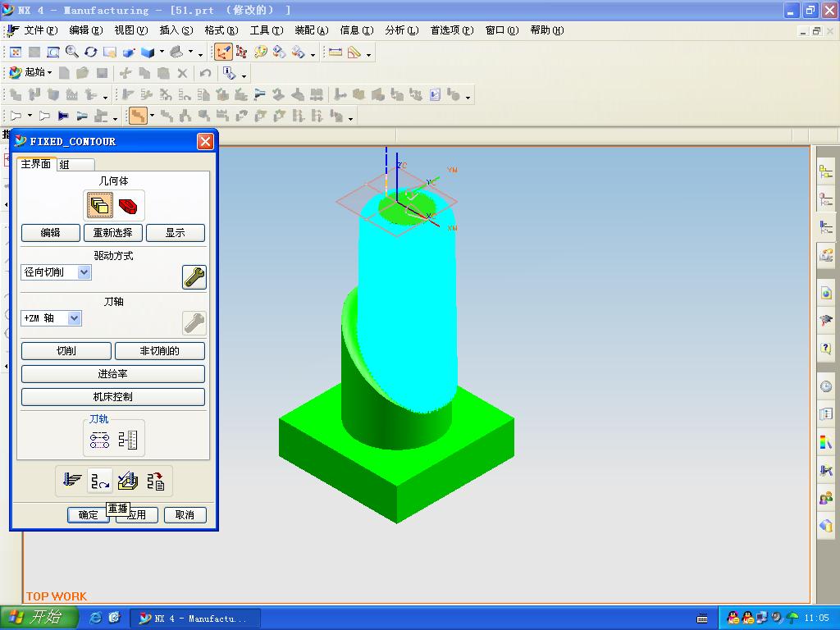Open the color palette sidebar icon
The width and height of the screenshot is (840, 630).
[x=825, y=442]
